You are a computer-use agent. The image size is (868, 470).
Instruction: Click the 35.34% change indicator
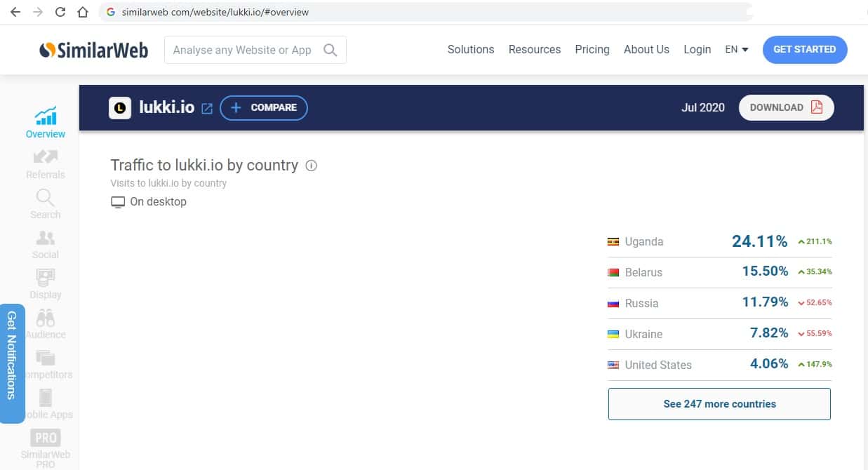pyautogui.click(x=815, y=272)
